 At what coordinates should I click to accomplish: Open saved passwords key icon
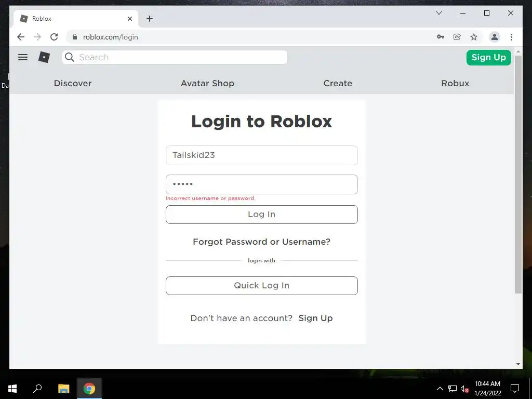point(441,37)
